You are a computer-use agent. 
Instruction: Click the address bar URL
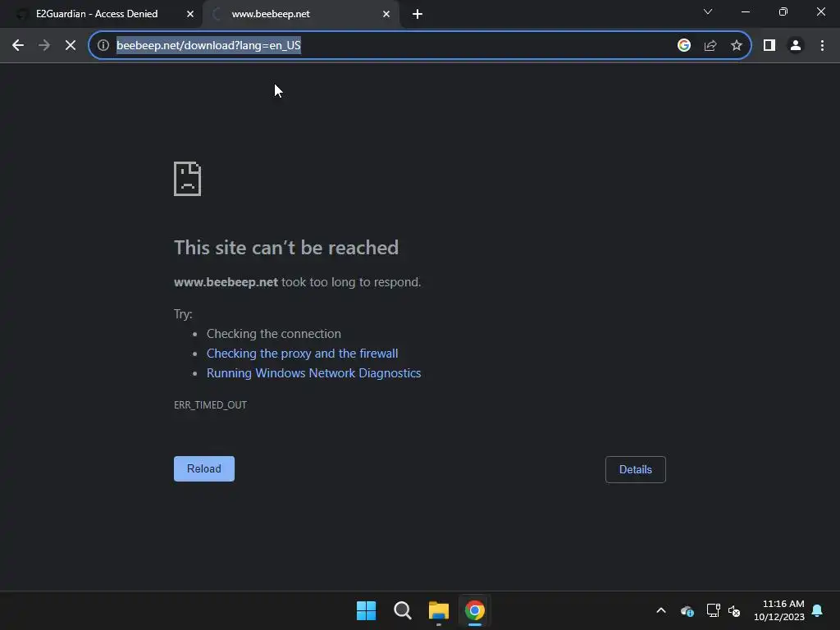tap(208, 46)
